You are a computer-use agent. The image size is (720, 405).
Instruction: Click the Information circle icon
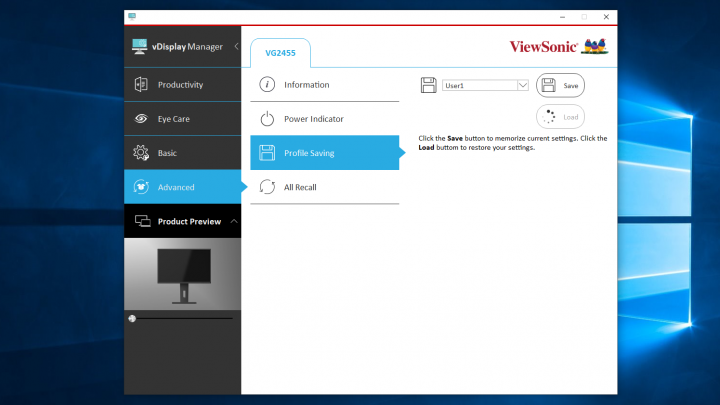267,84
